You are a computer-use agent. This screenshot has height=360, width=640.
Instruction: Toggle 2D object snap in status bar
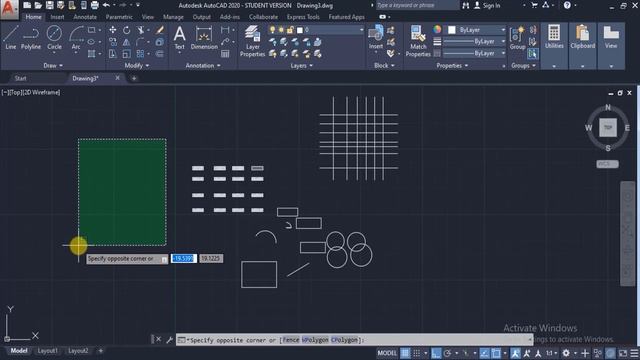point(496,353)
